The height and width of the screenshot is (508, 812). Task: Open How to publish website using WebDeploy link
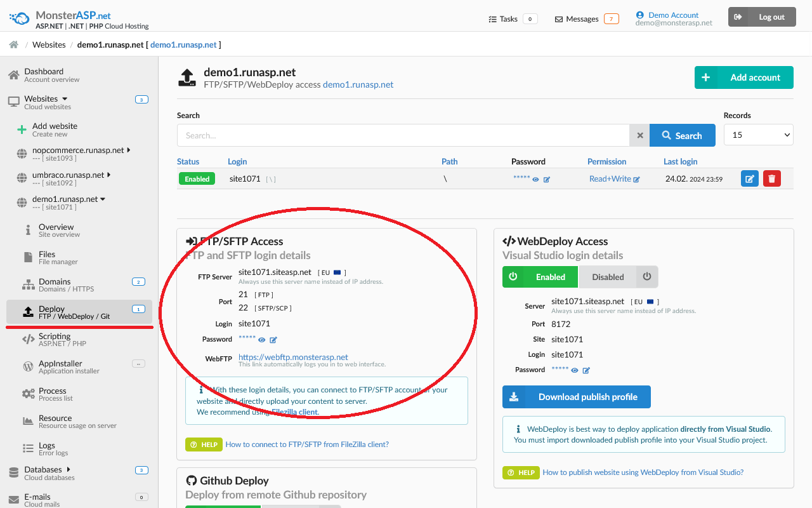[x=643, y=472]
